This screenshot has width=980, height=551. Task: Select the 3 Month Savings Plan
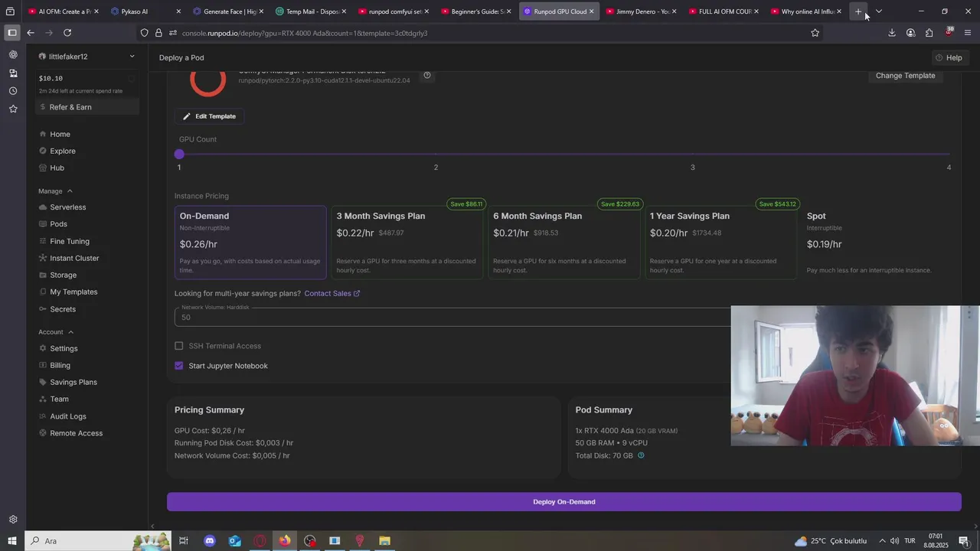[x=407, y=243]
